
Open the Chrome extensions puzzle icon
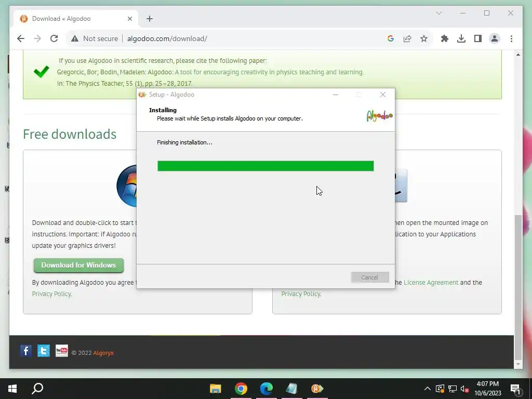445,38
